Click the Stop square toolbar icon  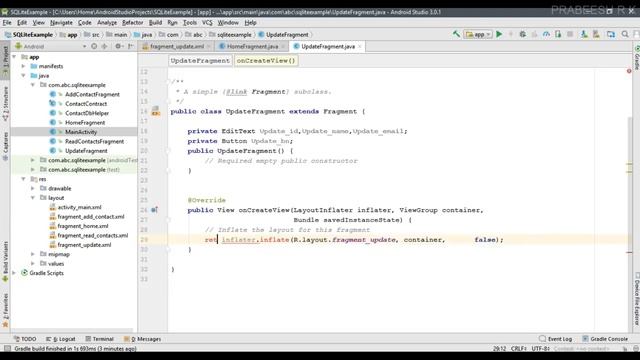click(x=570, y=35)
